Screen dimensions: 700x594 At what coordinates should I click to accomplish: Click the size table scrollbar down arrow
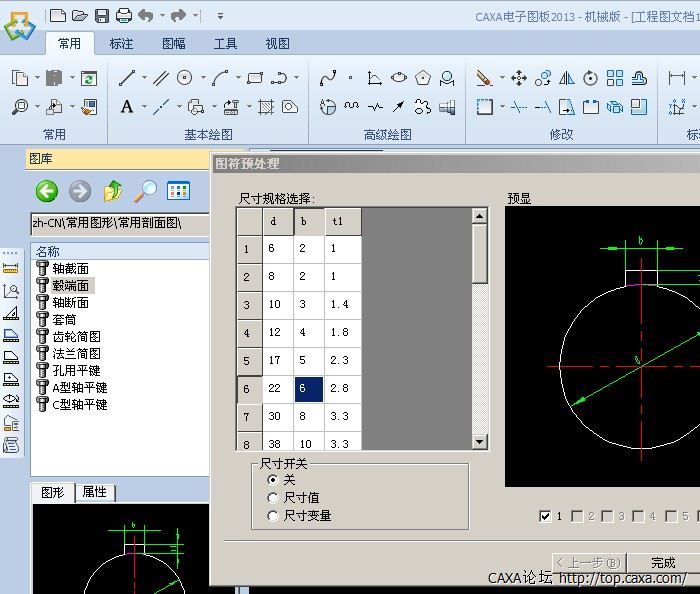pyautogui.click(x=479, y=442)
